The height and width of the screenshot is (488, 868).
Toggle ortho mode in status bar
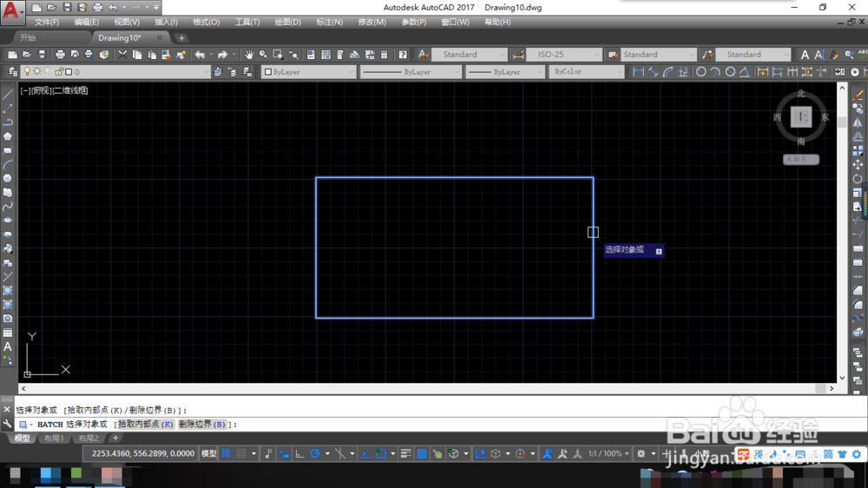(299, 453)
